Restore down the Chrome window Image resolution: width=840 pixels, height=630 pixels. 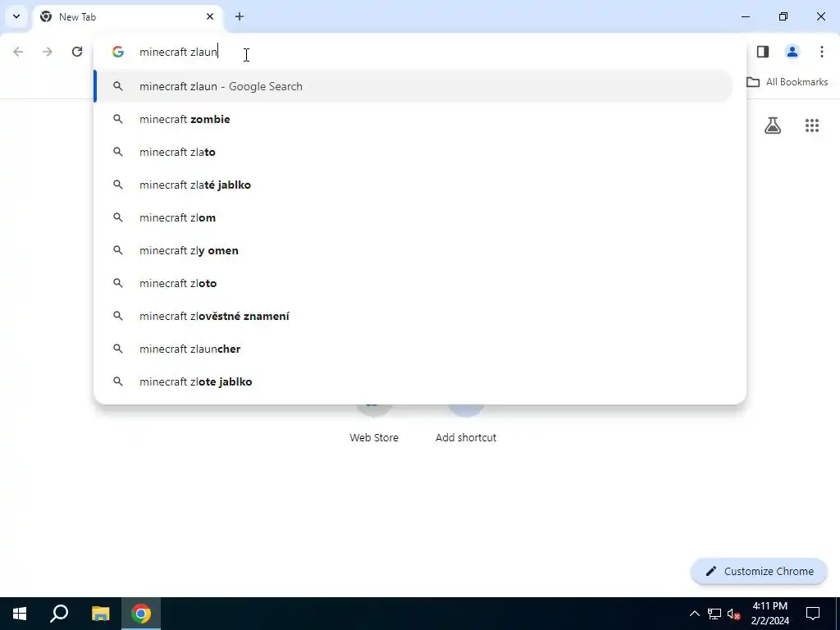(783, 16)
